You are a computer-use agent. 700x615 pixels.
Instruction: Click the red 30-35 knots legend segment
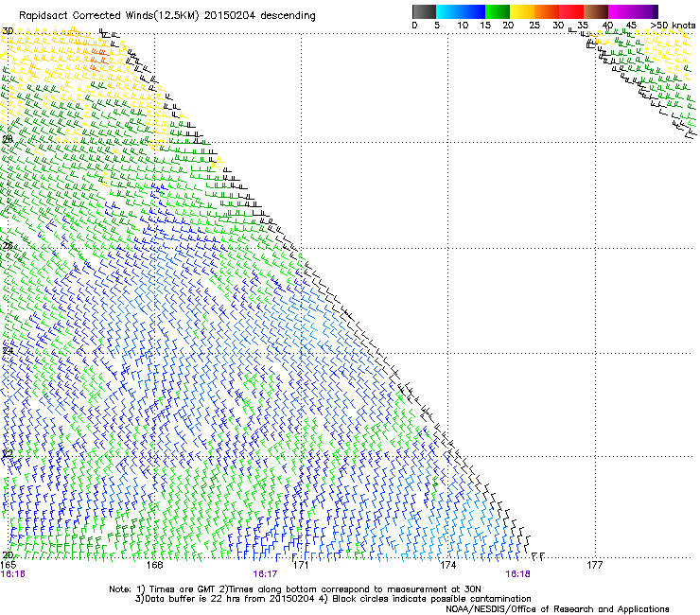point(571,11)
